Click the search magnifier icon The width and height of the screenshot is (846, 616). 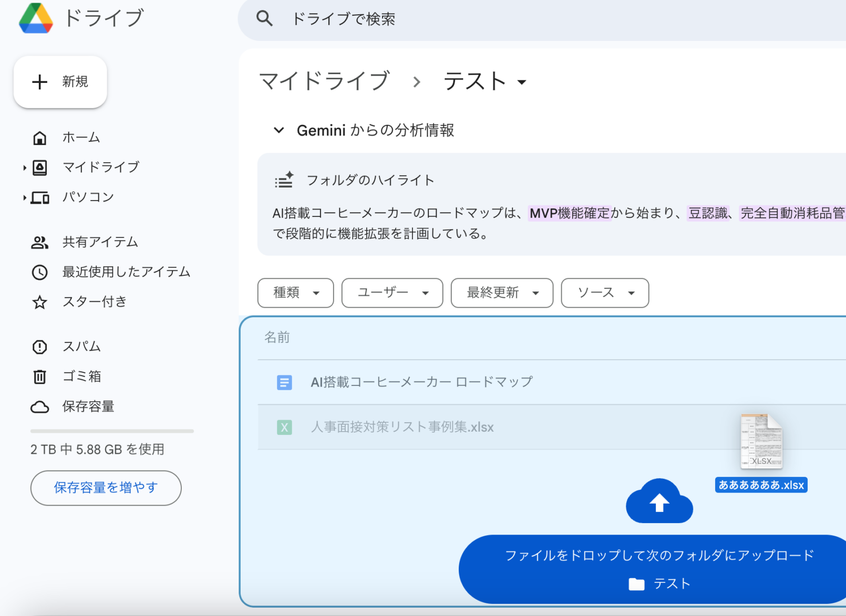(265, 18)
